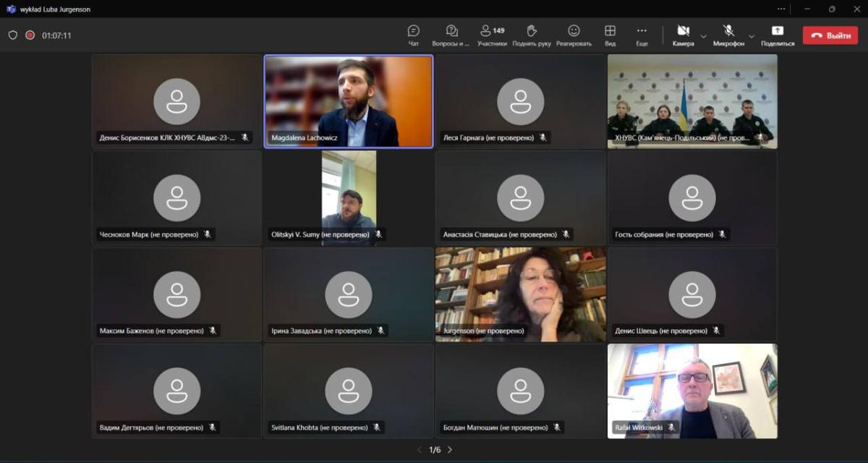Leave the meeting with red button
Screen dimensions: 868x463
pyautogui.click(x=830, y=35)
